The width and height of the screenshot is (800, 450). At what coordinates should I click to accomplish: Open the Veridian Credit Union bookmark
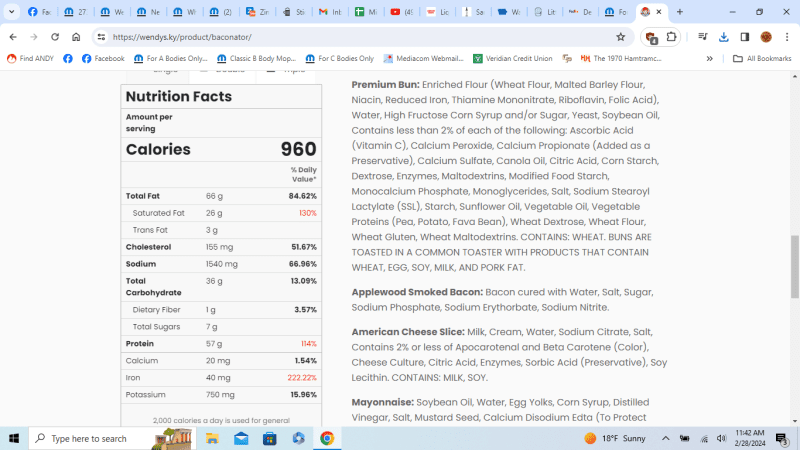click(512, 59)
